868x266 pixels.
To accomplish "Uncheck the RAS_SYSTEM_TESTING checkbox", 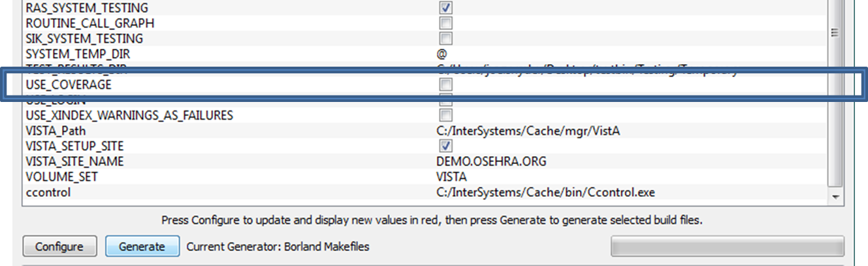I will [445, 8].
